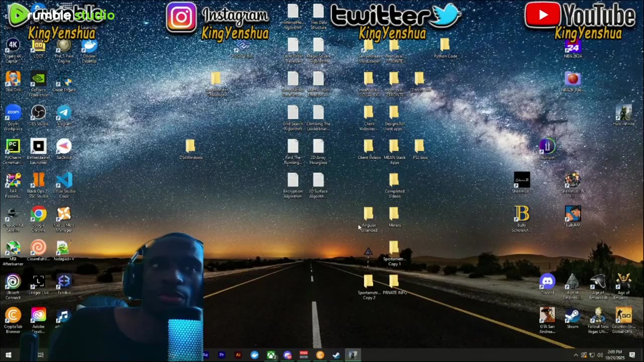This screenshot has height=362, width=644.
Task: Open the notification center icon
Action: click(632, 355)
